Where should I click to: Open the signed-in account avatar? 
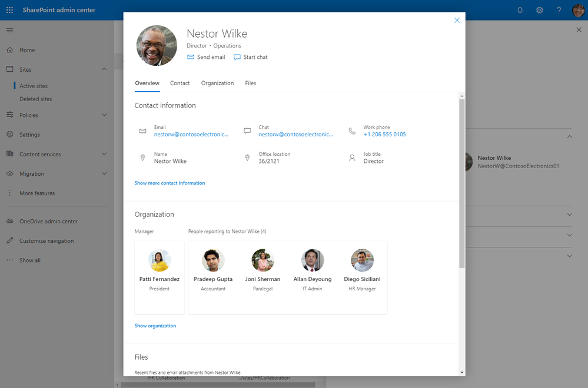(578, 10)
